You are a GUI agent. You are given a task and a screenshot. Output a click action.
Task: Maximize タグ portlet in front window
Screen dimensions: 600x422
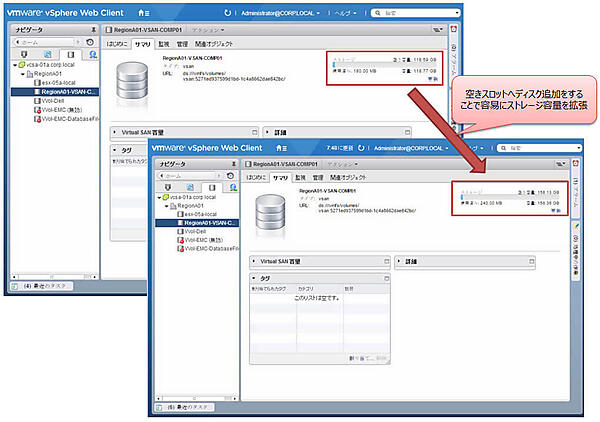coord(386,278)
